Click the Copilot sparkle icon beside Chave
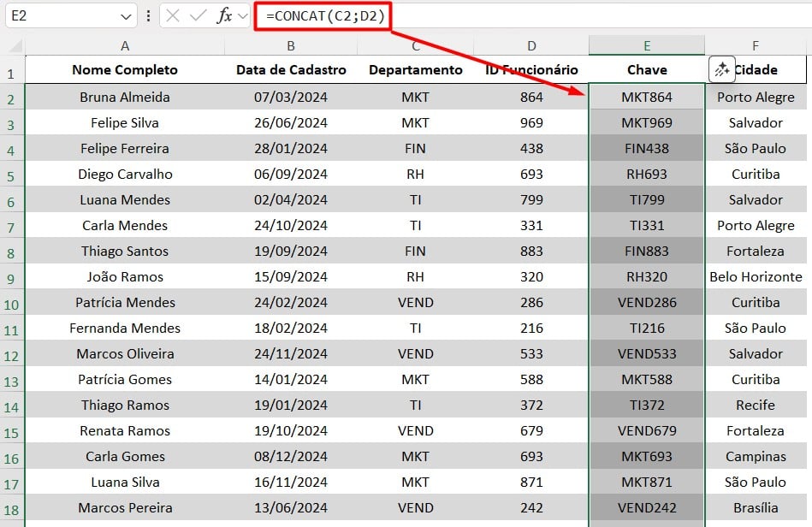The image size is (812, 527). (721, 70)
